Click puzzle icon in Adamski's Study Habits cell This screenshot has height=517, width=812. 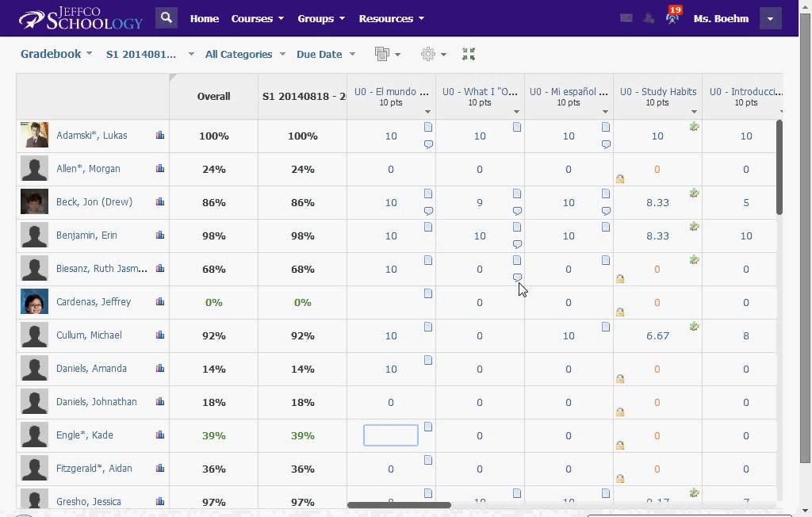tap(695, 126)
